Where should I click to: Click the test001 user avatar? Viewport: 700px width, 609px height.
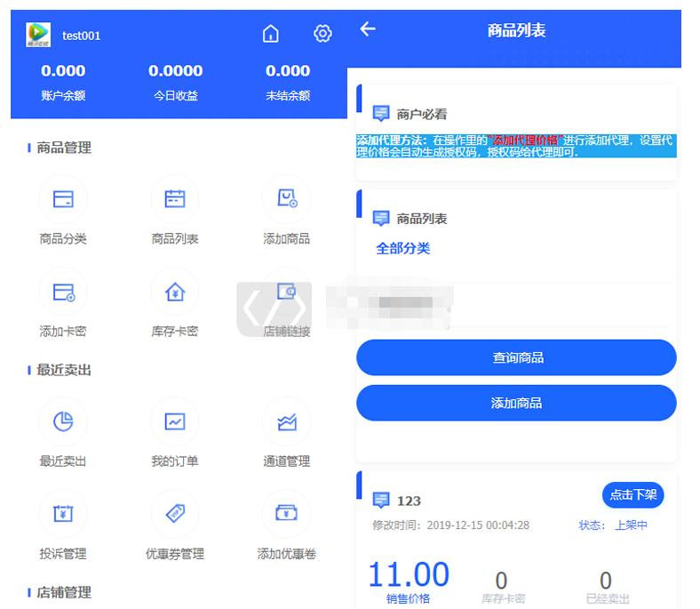tap(38, 36)
